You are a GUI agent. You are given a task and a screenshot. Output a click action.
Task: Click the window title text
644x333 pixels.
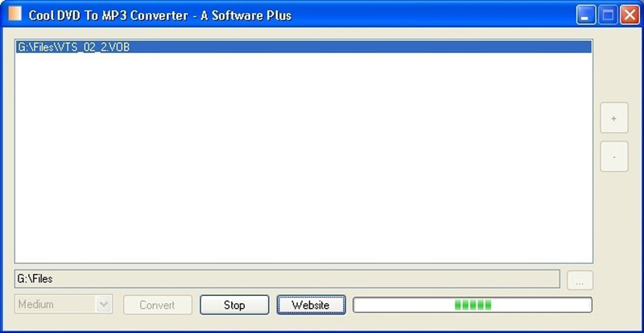pyautogui.click(x=160, y=15)
